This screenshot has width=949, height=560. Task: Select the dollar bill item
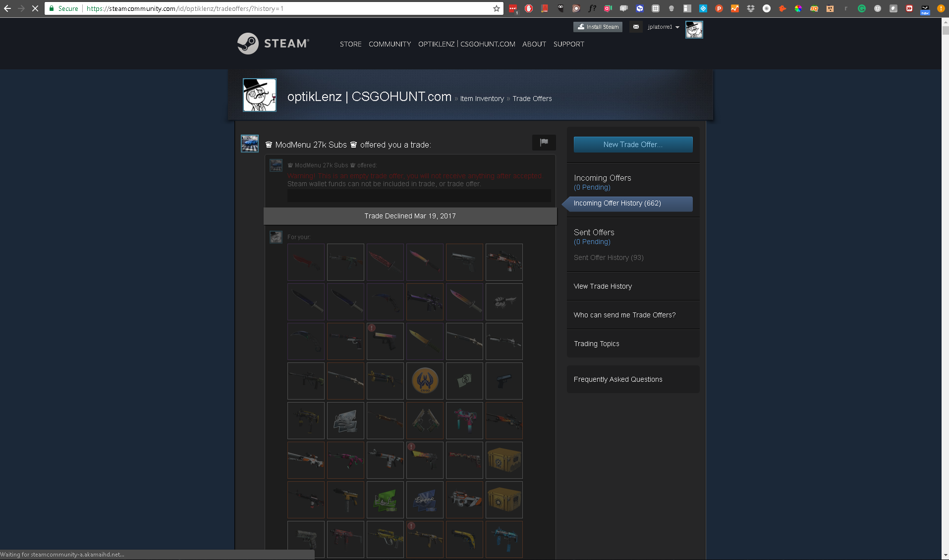(x=464, y=381)
